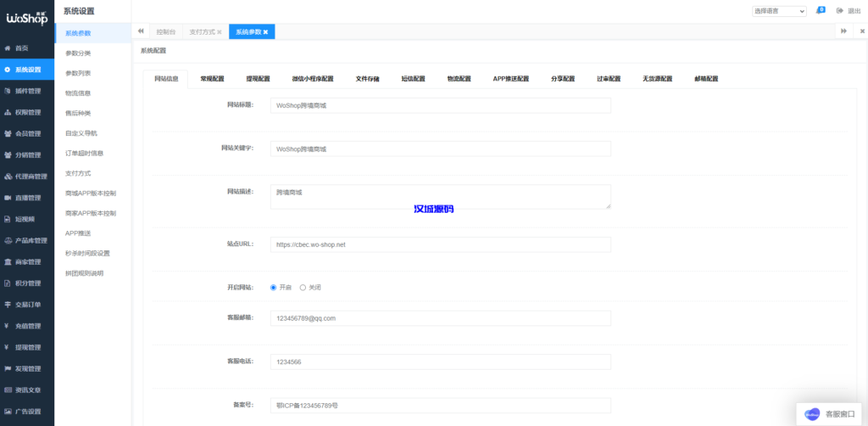Click the 网站描述 text area
The image size is (868, 426).
[x=441, y=197]
